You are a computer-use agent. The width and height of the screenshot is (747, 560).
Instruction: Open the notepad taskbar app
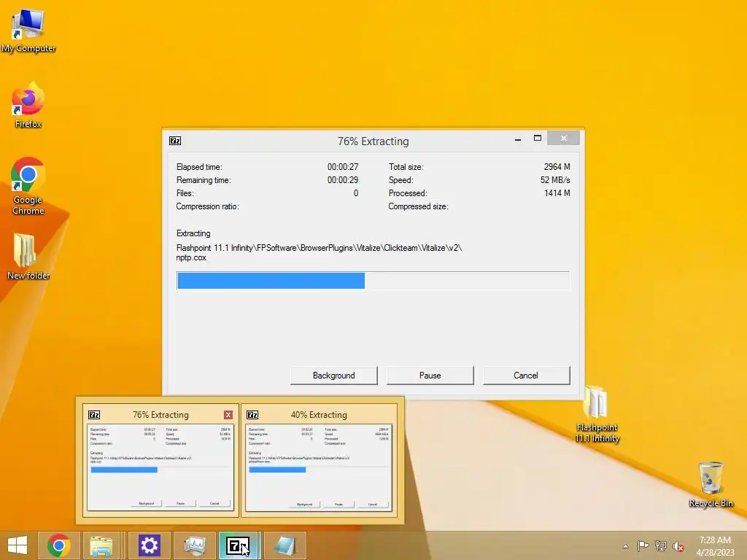click(x=285, y=545)
